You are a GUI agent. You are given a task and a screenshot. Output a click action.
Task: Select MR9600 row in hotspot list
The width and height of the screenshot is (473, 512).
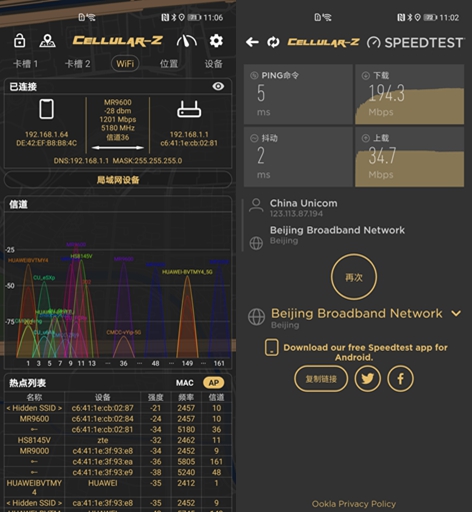118,419
